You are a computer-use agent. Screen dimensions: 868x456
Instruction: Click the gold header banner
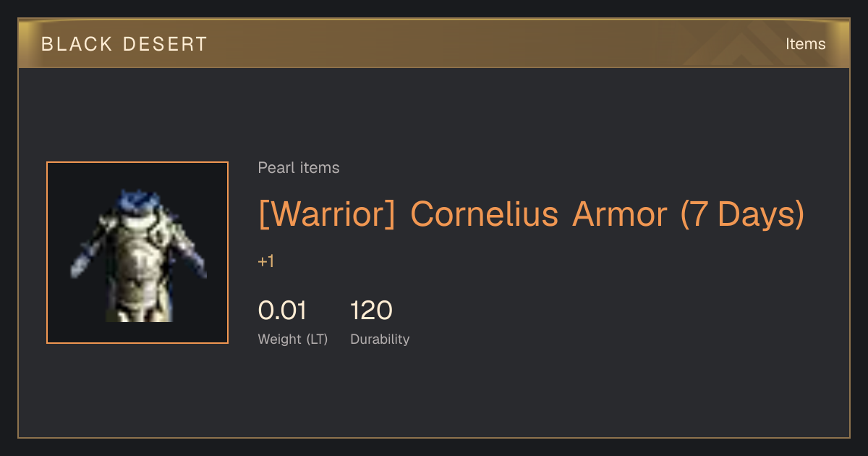pos(434,43)
